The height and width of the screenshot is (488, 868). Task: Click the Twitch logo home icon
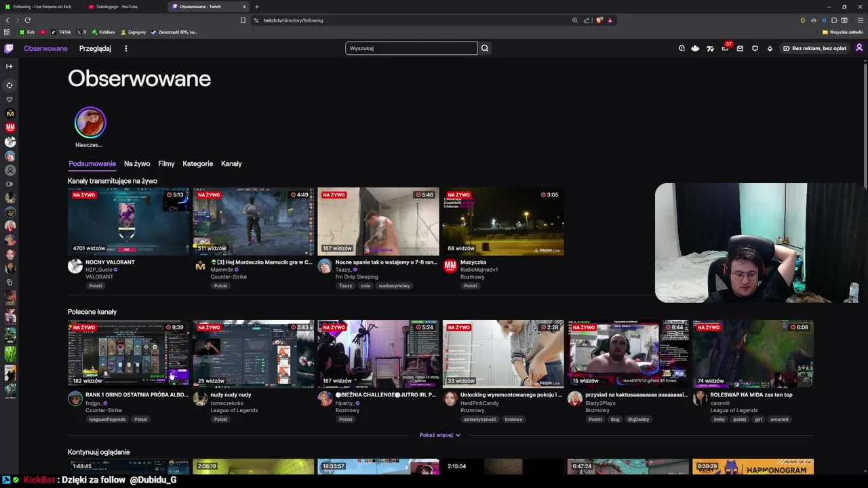(x=9, y=48)
